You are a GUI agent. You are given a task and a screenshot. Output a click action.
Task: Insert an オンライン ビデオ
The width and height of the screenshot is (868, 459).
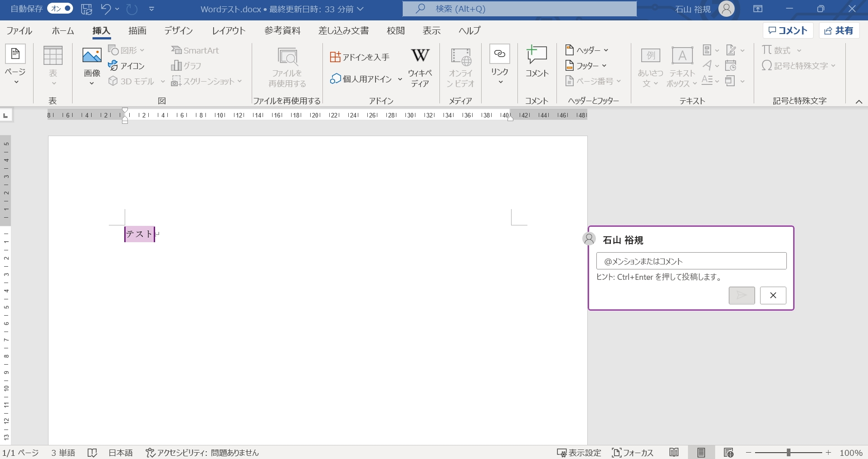tap(460, 67)
